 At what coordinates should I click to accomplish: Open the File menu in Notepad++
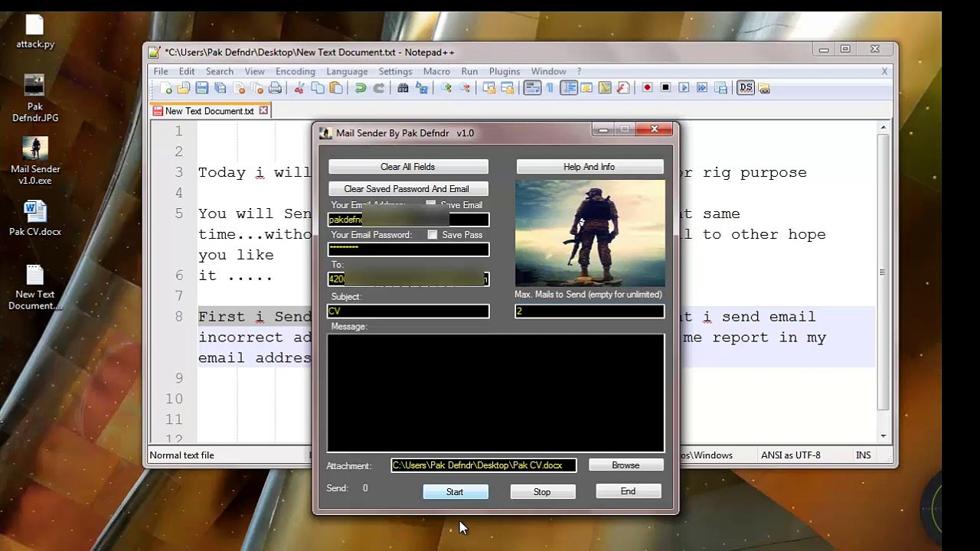[x=161, y=71]
